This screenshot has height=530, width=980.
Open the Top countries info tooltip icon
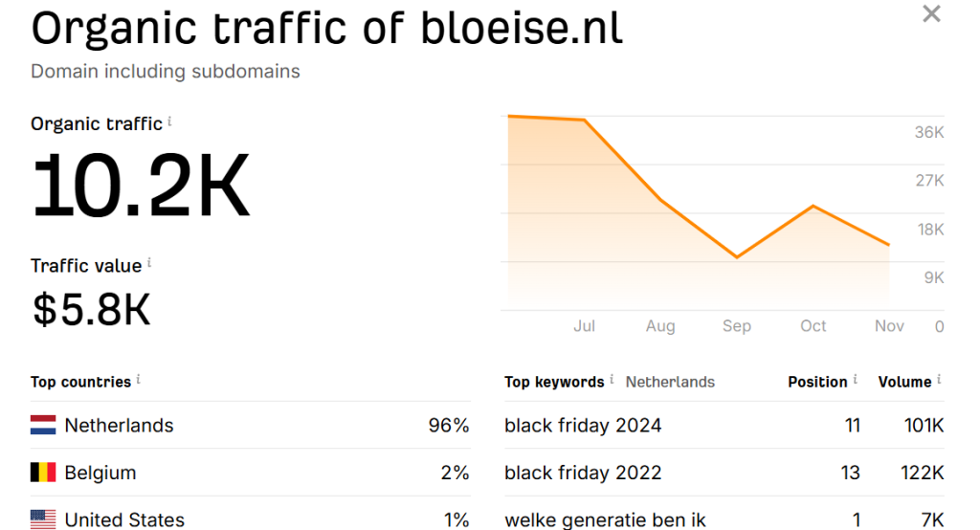click(x=139, y=380)
